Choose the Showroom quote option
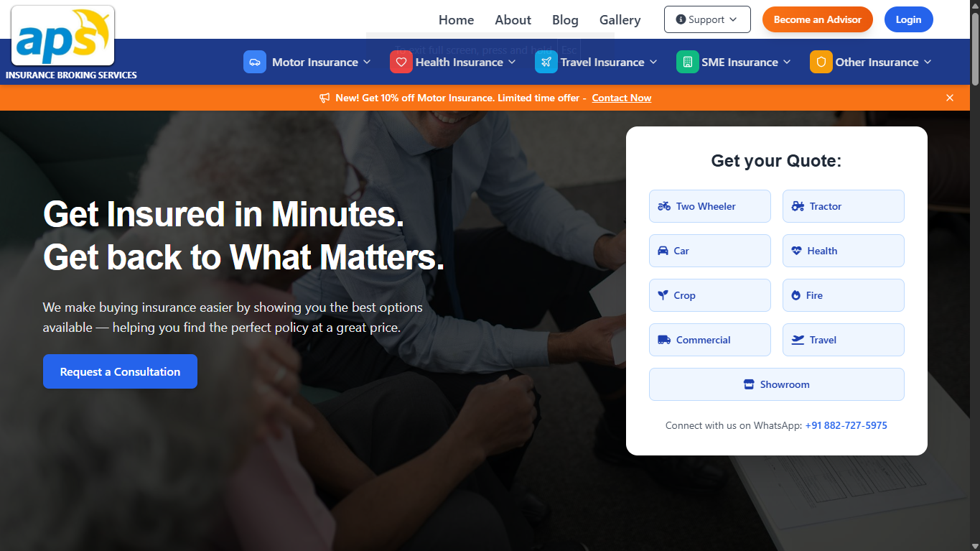Screen dimensions: 980x551 (x=776, y=384)
